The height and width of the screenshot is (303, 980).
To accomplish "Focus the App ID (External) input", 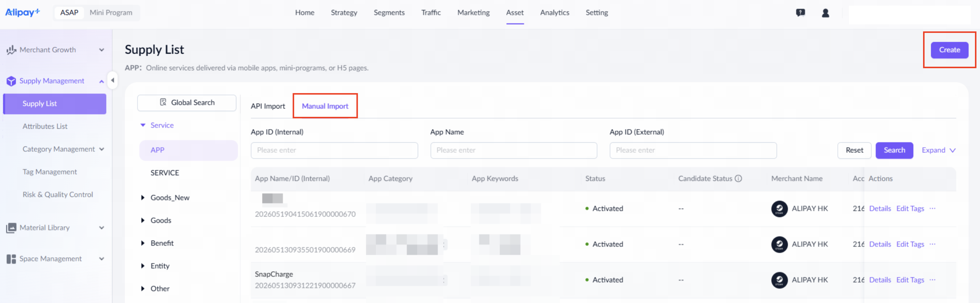I will tap(693, 150).
